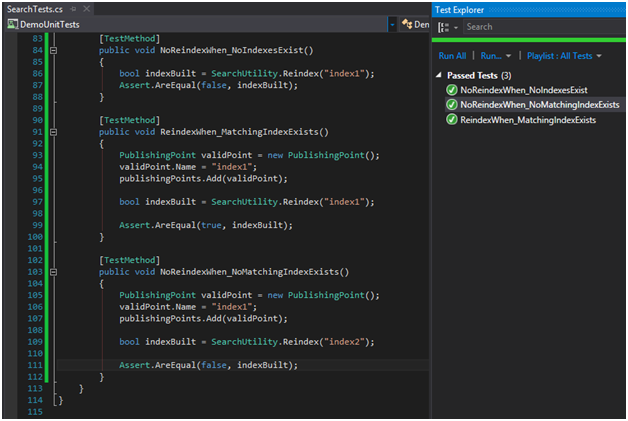Click Assert.AreEqual(false, indexBuilt) on line 111
628x421 pixels.
[x=208, y=365]
